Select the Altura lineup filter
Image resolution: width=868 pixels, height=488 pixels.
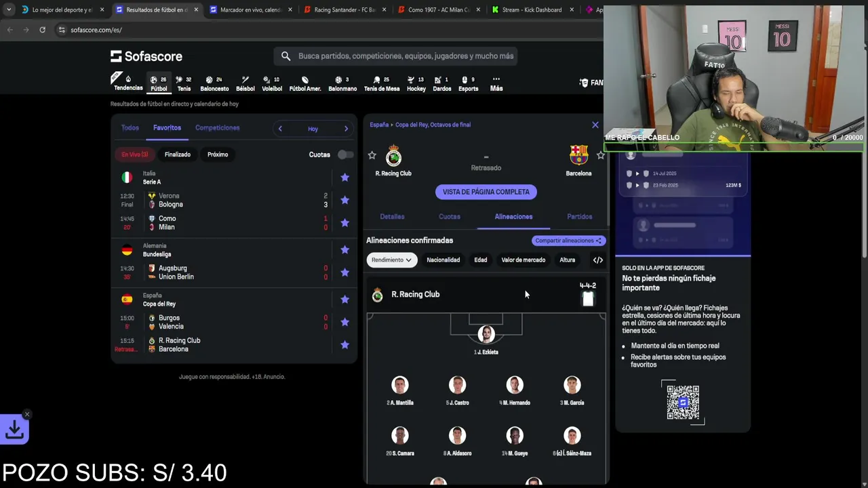567,260
